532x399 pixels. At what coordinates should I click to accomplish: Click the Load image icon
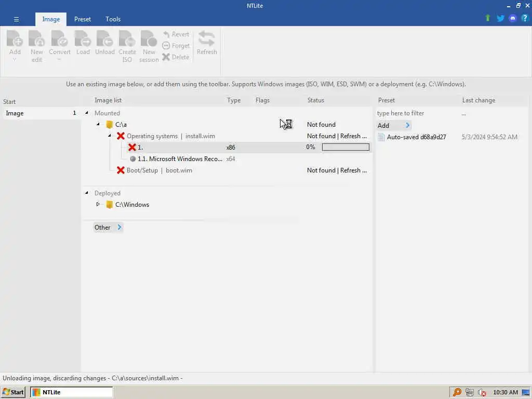[83, 38]
